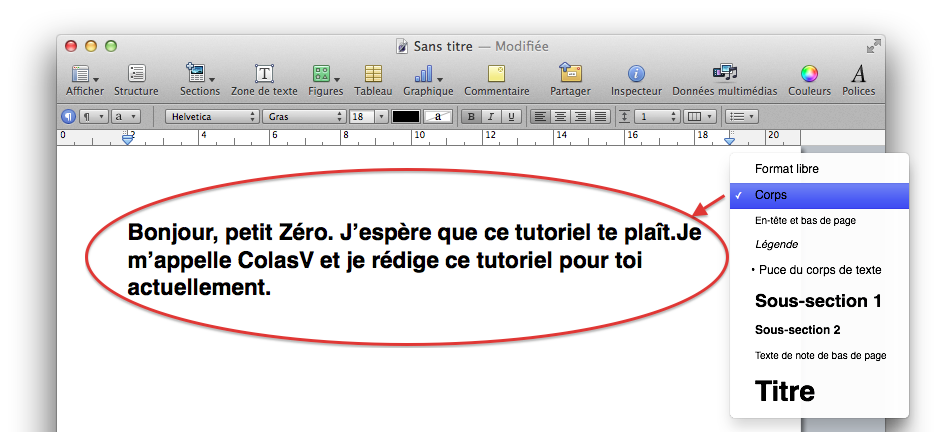Screen dimensions: 942x432
Task: Open the Helvetica font family dropdown
Action: (212, 117)
